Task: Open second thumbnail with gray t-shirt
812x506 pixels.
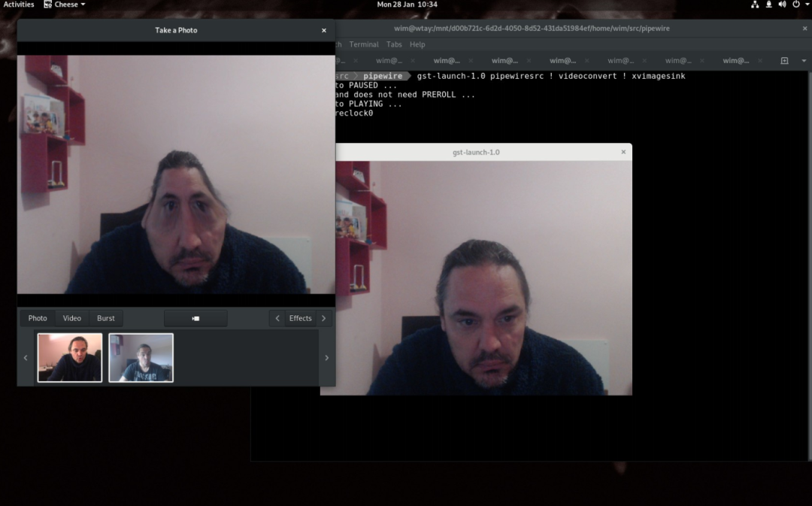Action: click(141, 358)
